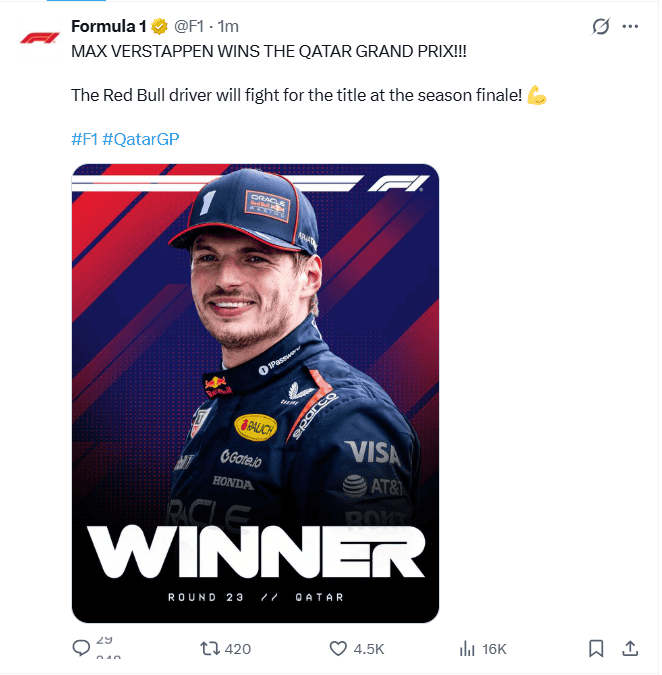Click the 4.5K likes count
Viewport: 662px width, 675px height.
click(x=369, y=649)
